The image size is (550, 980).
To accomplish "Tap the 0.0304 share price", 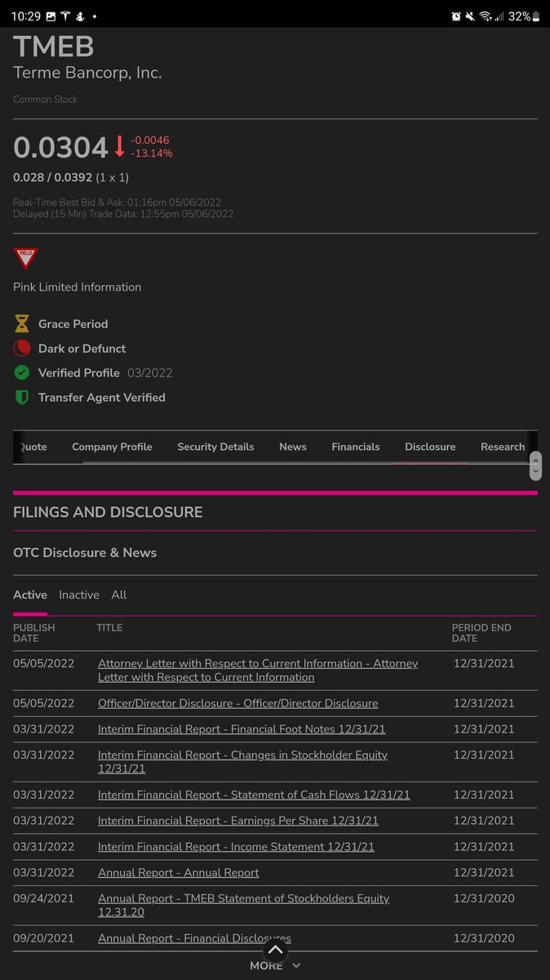I will [60, 148].
